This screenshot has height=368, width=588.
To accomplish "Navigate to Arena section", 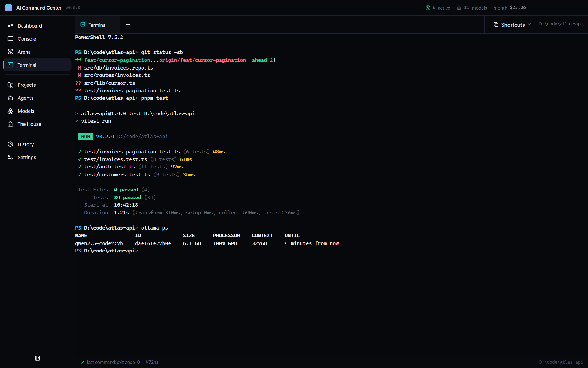I will point(38,52).
